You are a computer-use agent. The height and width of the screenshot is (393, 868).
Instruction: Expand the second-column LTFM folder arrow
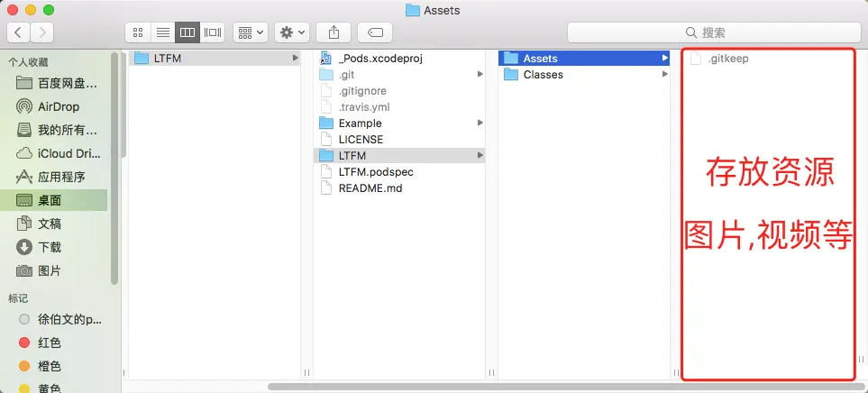tap(480, 156)
